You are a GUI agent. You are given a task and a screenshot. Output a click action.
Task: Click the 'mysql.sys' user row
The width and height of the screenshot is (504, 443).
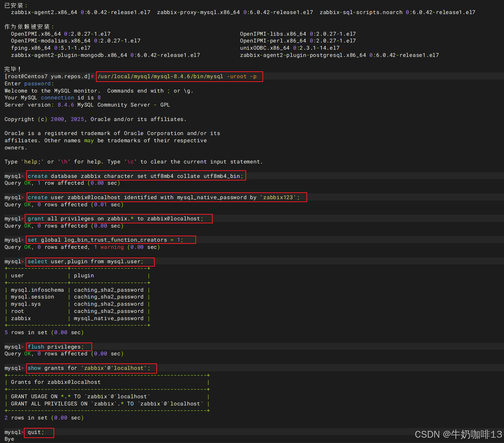point(77,304)
